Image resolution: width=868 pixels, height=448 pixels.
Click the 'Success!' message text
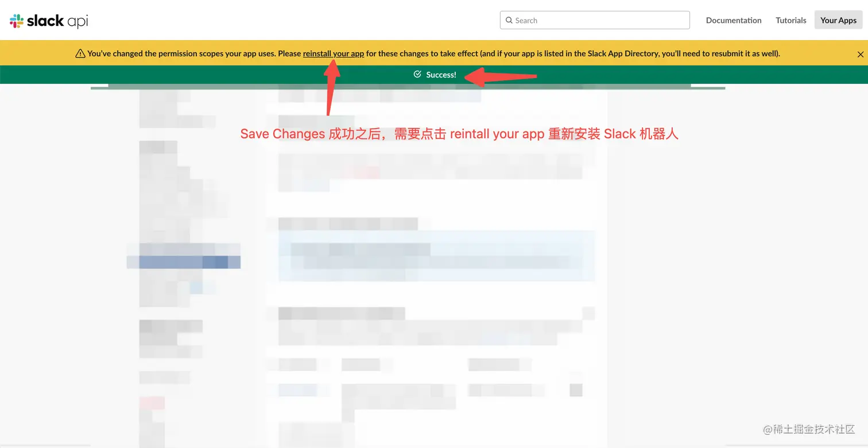441,75
